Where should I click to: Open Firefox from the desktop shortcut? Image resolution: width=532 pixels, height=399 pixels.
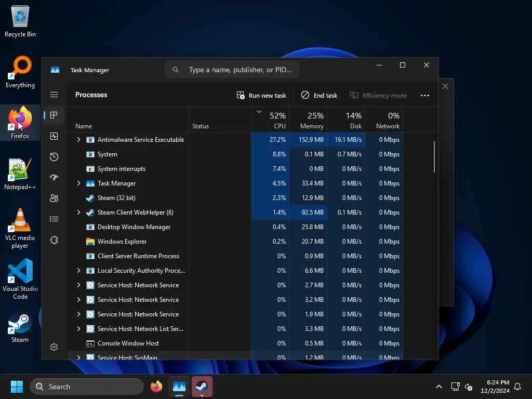pos(20,123)
